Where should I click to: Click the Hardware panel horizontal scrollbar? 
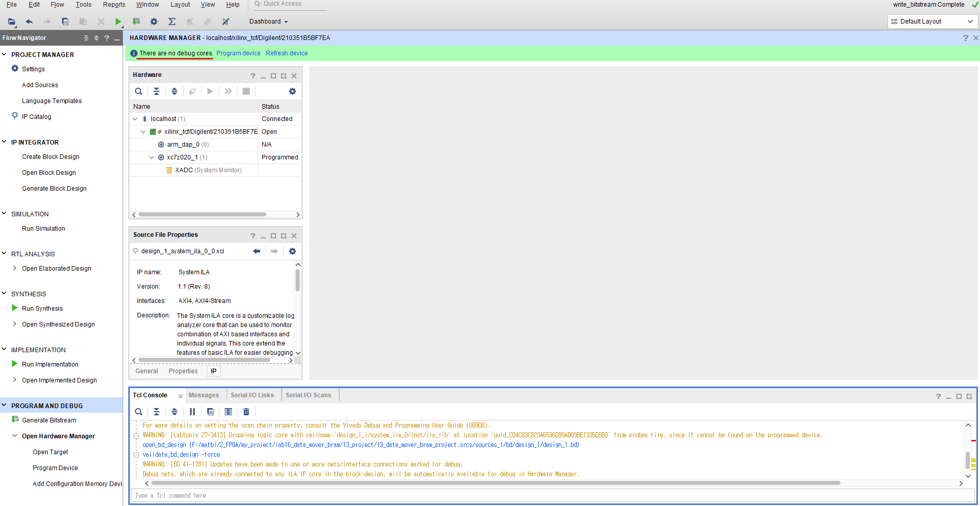(x=202, y=214)
